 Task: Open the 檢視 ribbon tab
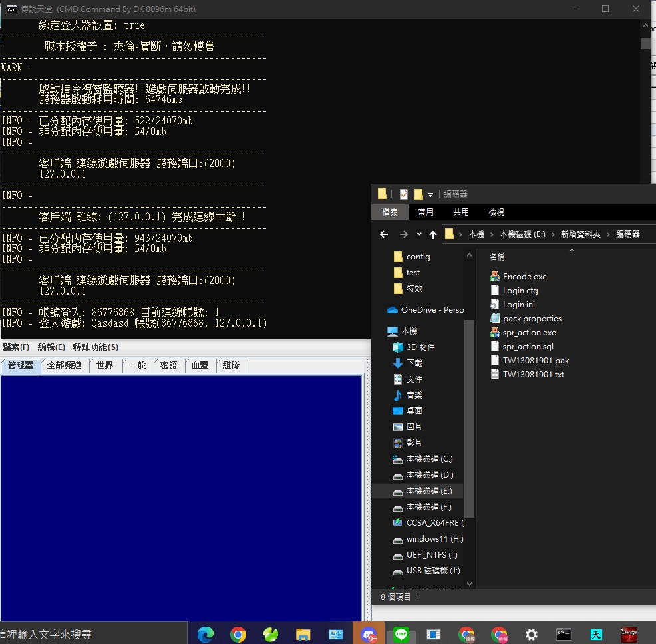coord(496,212)
